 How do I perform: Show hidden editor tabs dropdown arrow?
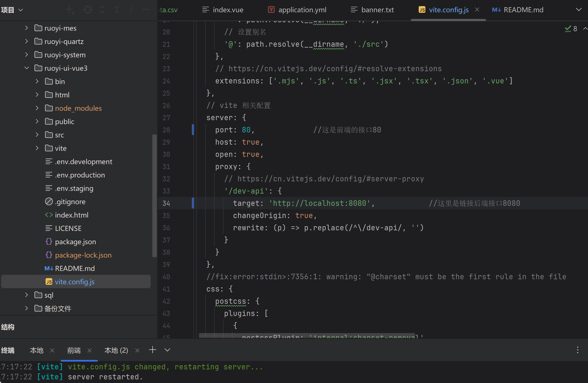tap(579, 10)
